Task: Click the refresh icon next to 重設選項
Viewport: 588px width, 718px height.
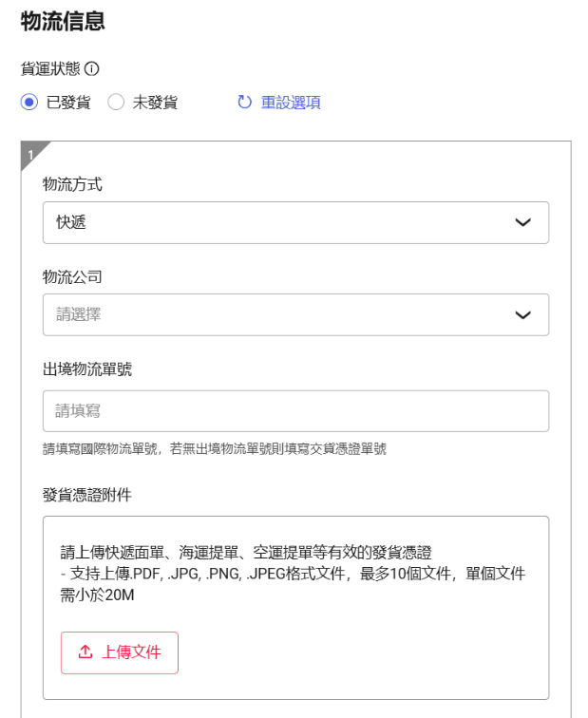Action: pos(244,102)
